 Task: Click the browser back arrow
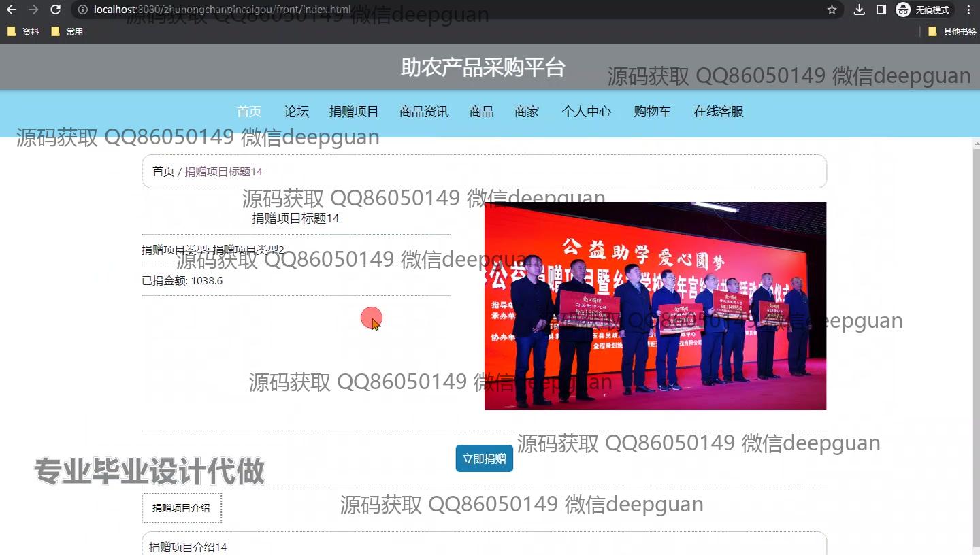[12, 10]
